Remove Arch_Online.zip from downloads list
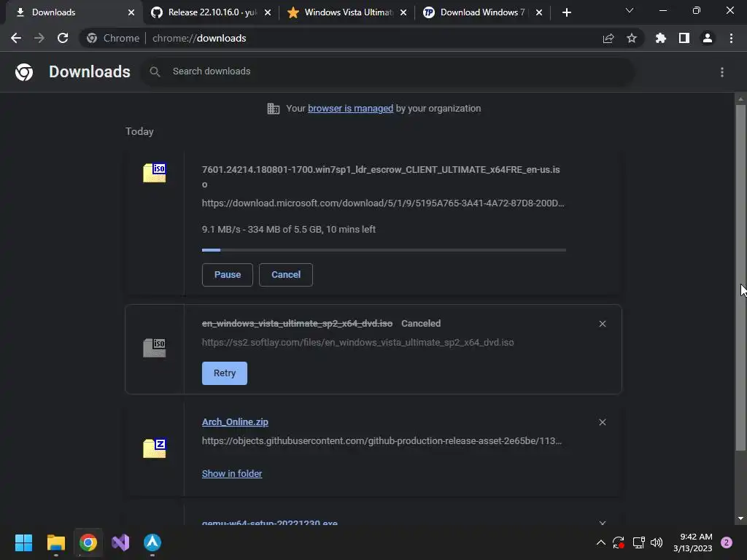 603,422
